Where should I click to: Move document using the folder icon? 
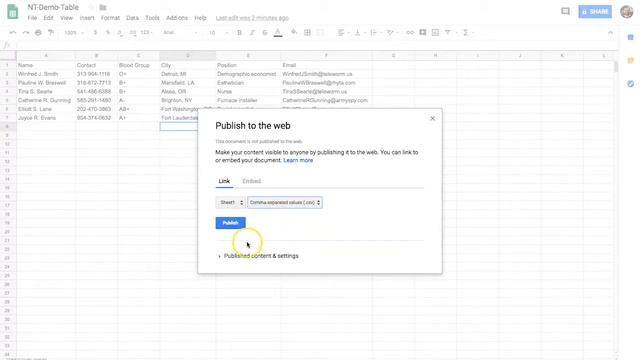pos(103,7)
